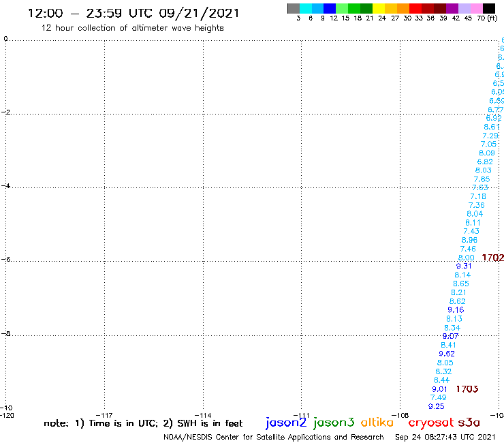Click the '-2' latitude axis label
This screenshot has height=443, width=504.
(x=6, y=112)
